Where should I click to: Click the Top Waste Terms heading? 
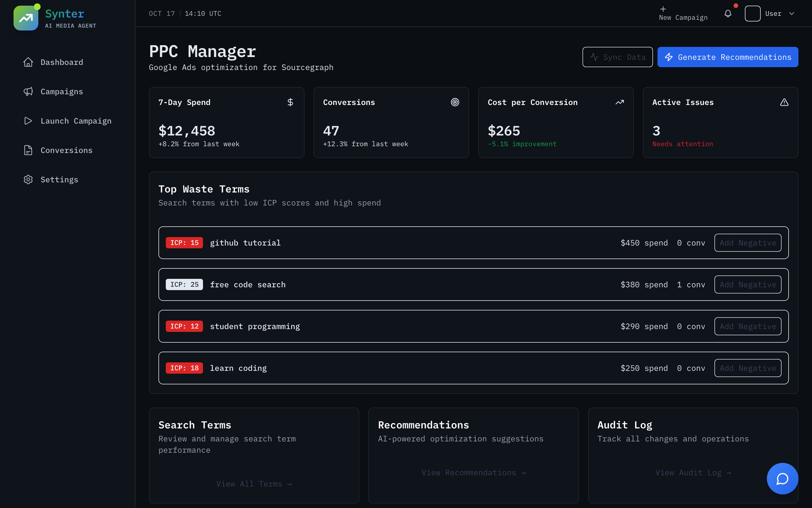tap(204, 189)
